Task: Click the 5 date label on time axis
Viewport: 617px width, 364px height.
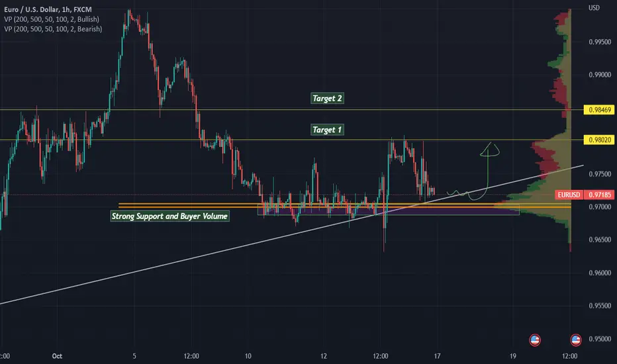Action: click(134, 356)
